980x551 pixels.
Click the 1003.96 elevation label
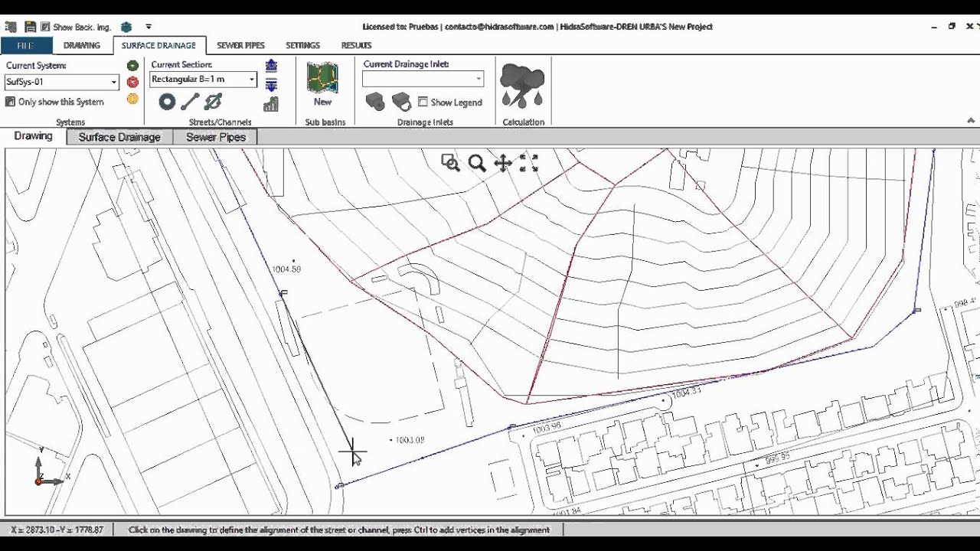tap(546, 426)
